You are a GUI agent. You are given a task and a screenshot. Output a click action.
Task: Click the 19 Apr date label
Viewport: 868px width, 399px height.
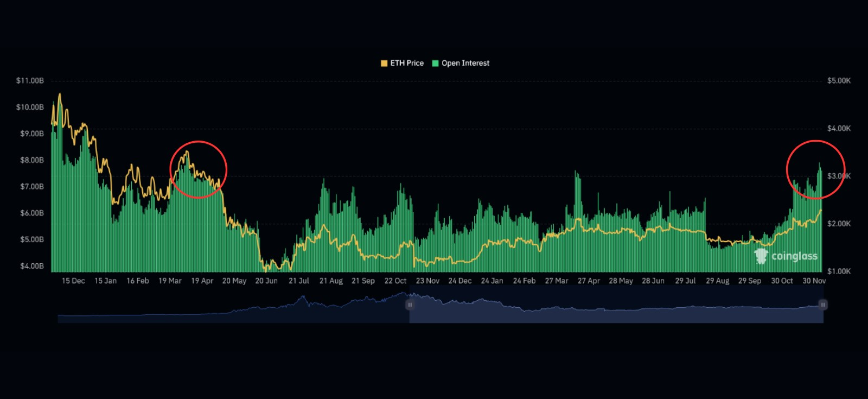tap(202, 281)
